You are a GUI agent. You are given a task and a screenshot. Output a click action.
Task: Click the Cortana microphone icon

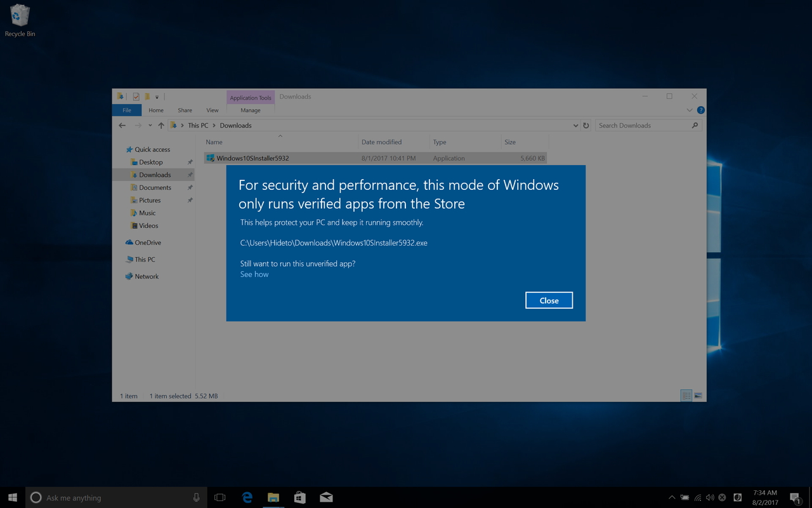point(196,498)
